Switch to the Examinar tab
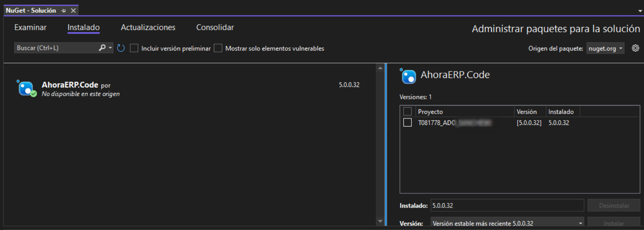 pos(30,27)
